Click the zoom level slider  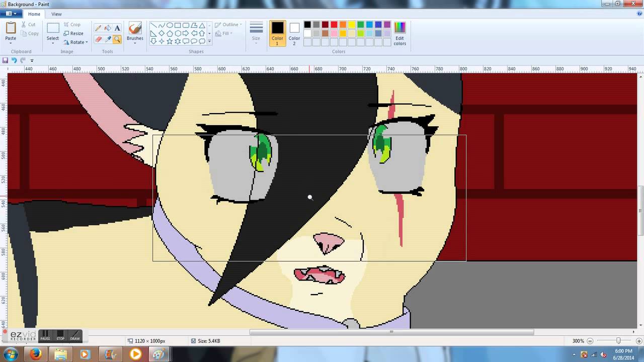coord(618,341)
